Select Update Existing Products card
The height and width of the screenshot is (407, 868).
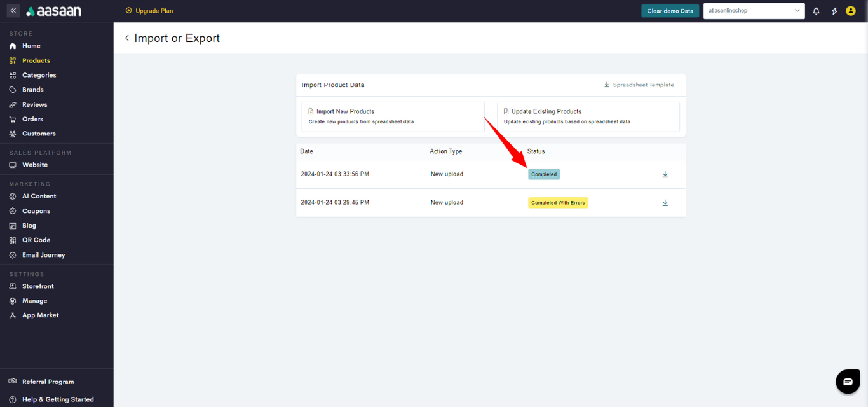(588, 116)
